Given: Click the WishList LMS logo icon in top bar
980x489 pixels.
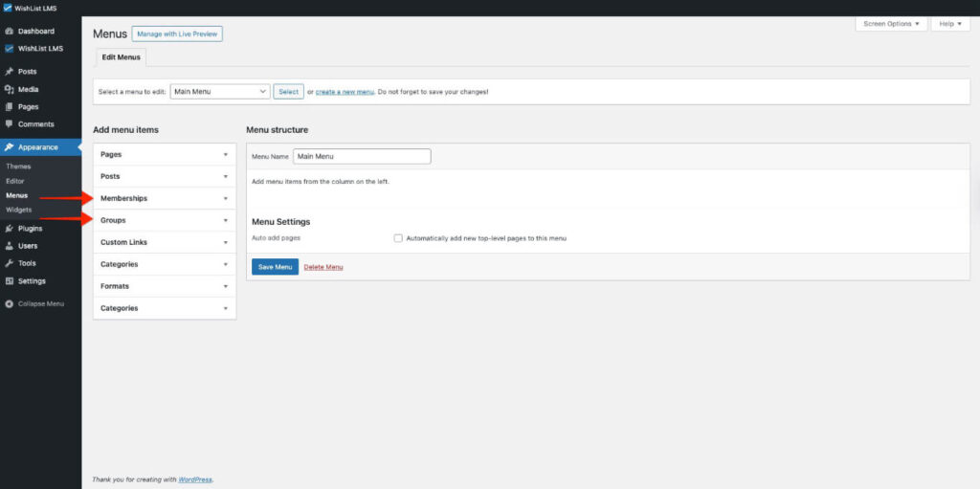Looking at the screenshot, I should (x=8, y=8).
